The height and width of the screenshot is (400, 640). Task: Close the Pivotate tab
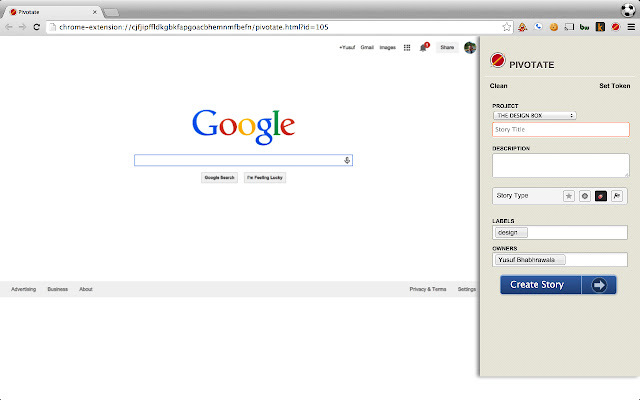[95, 12]
